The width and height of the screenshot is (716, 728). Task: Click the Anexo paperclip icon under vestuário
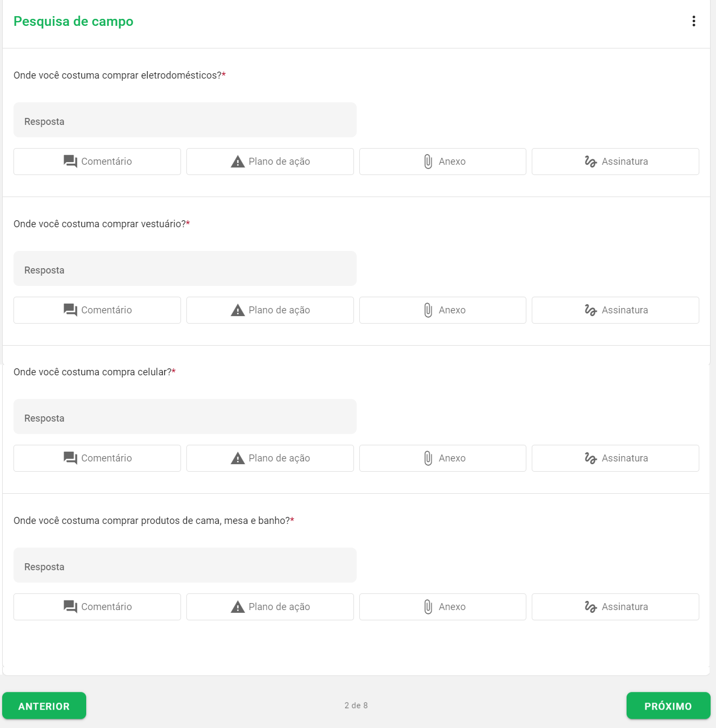(428, 310)
